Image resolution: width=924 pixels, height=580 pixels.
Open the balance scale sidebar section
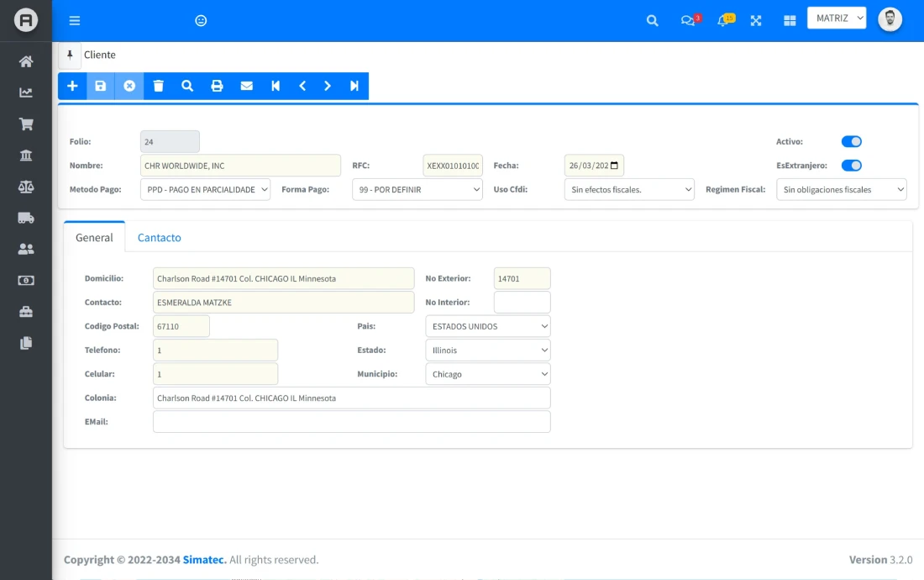pos(26,187)
